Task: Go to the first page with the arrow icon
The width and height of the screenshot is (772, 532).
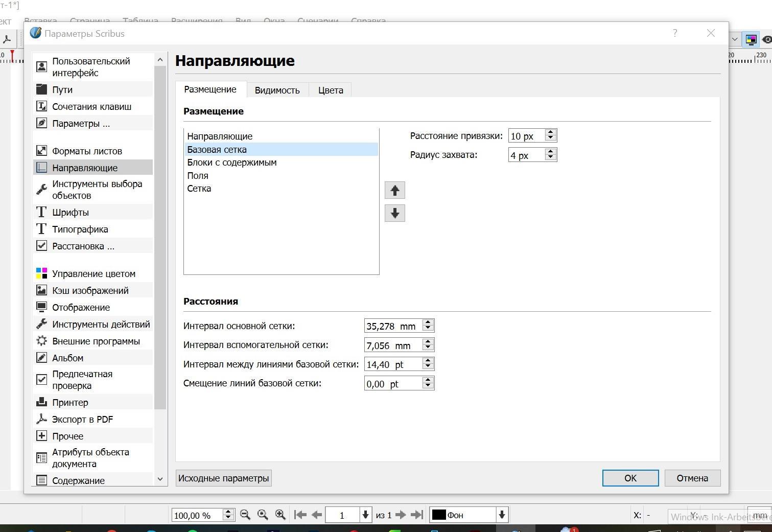Action: (x=300, y=515)
